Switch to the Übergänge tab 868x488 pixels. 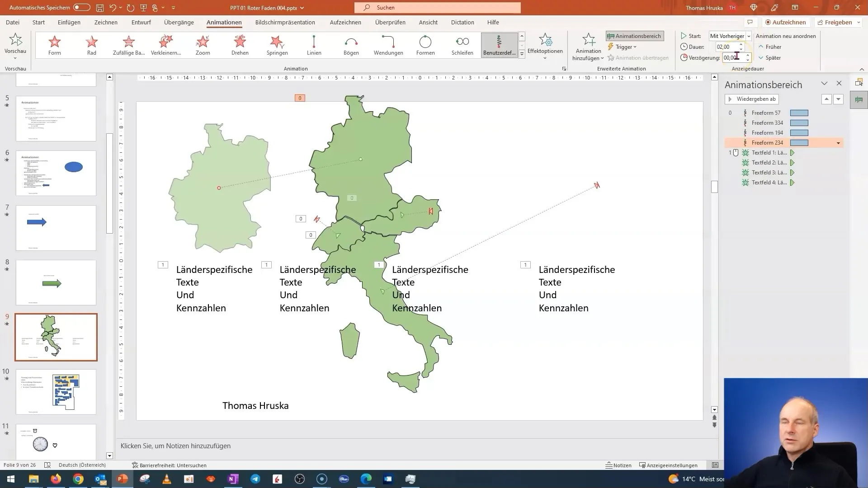coord(179,22)
